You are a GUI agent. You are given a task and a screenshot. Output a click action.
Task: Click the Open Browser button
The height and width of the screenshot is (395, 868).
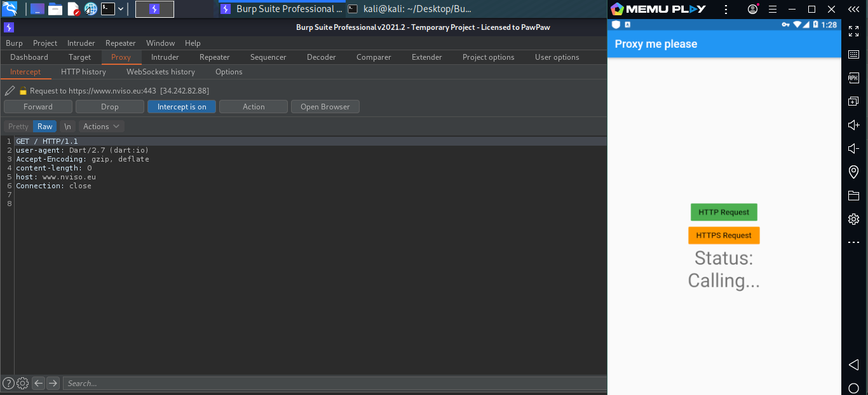coord(325,107)
